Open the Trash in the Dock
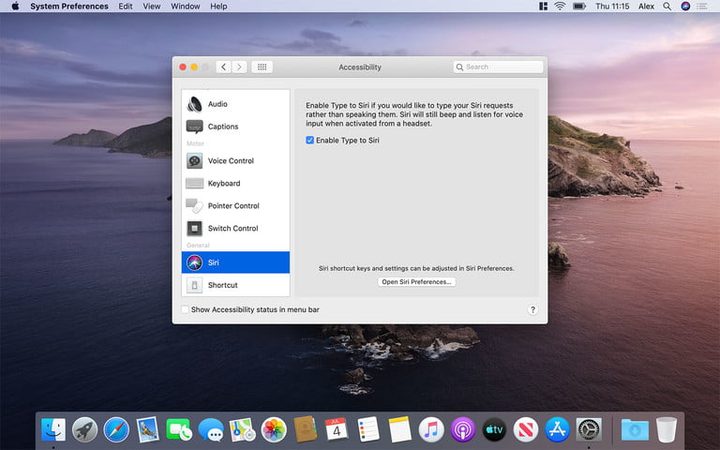 click(x=666, y=430)
